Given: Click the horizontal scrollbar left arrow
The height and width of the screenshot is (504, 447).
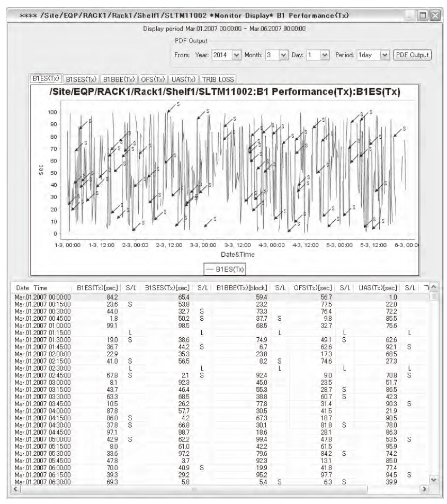Looking at the screenshot, I should point(15,489).
